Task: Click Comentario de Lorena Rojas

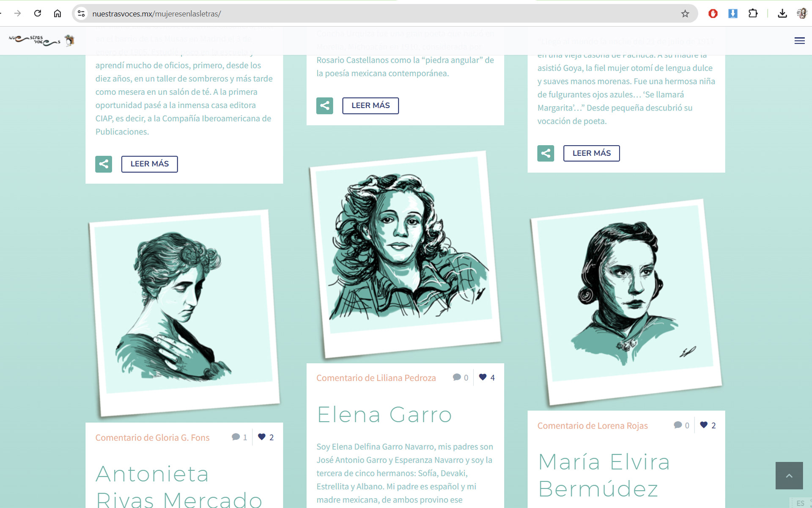Action: (593, 426)
